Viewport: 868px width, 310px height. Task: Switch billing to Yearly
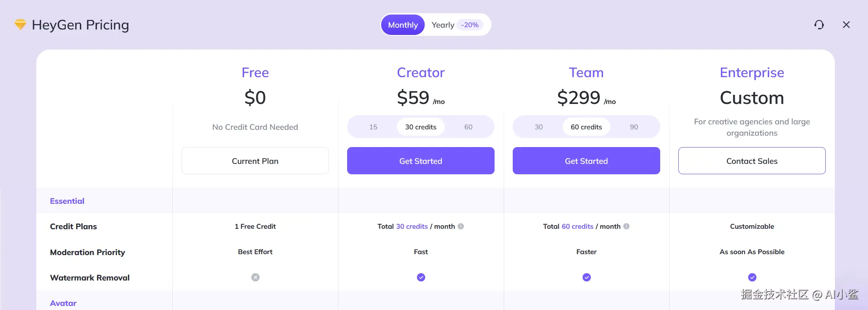coord(443,25)
